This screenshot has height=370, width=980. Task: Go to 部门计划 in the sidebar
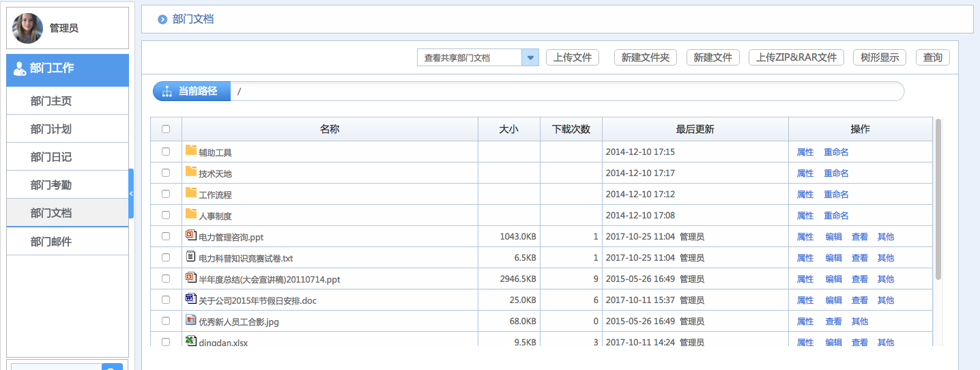click(x=51, y=129)
